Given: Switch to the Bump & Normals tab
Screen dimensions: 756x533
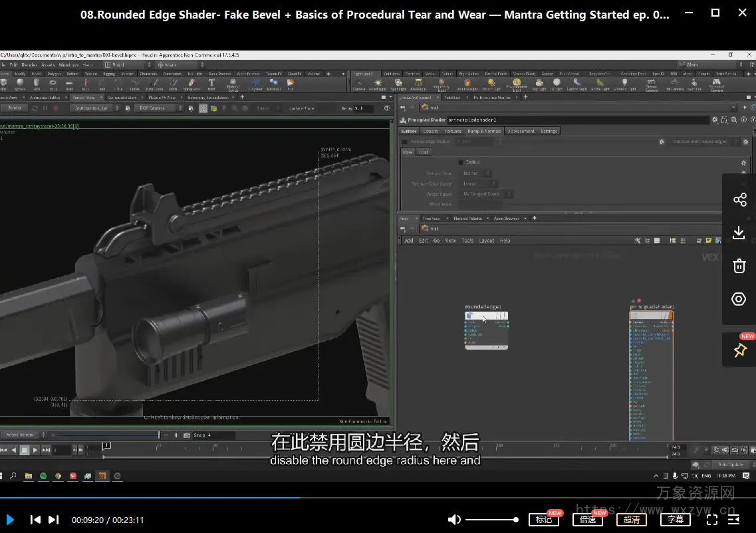Looking at the screenshot, I should pyautogui.click(x=483, y=131).
